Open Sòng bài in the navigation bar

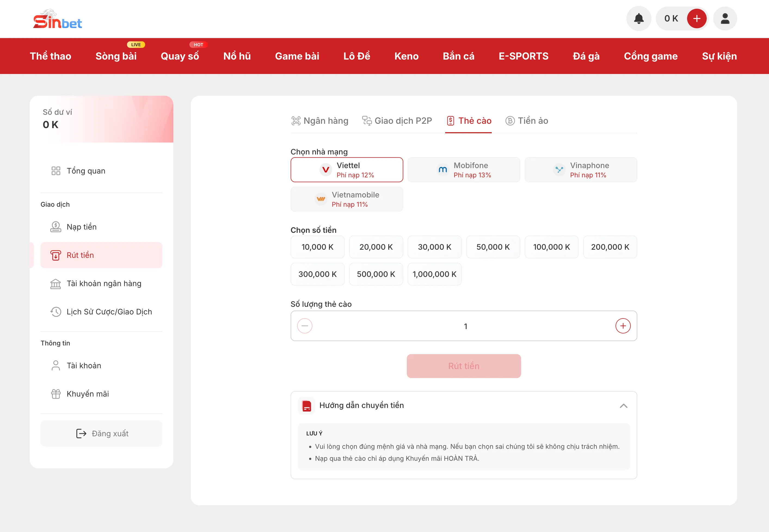coord(116,56)
